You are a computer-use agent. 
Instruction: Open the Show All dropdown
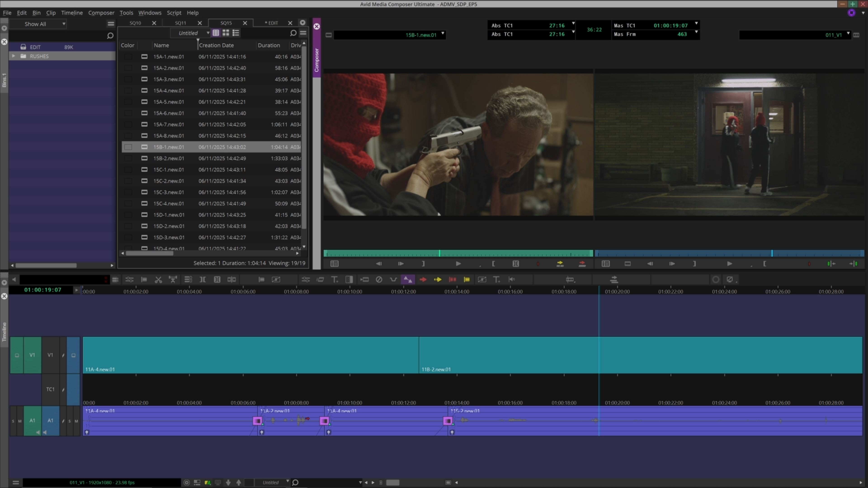pyautogui.click(x=44, y=24)
